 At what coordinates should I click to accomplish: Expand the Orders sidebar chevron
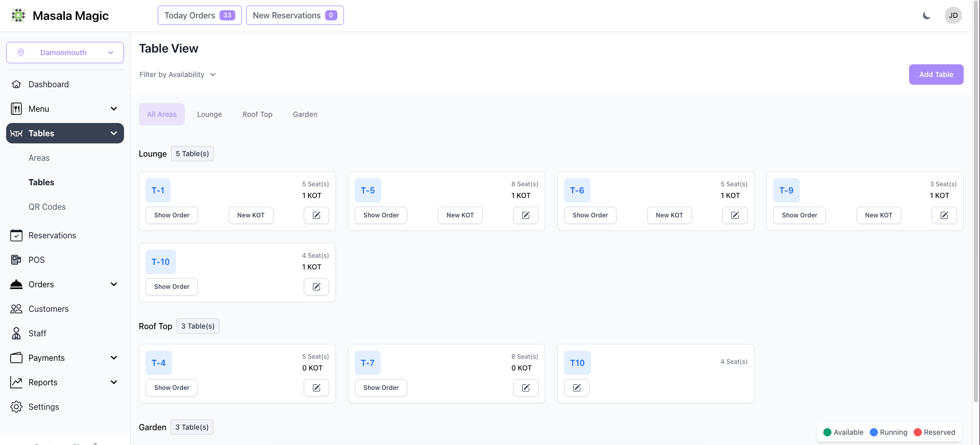(x=114, y=284)
